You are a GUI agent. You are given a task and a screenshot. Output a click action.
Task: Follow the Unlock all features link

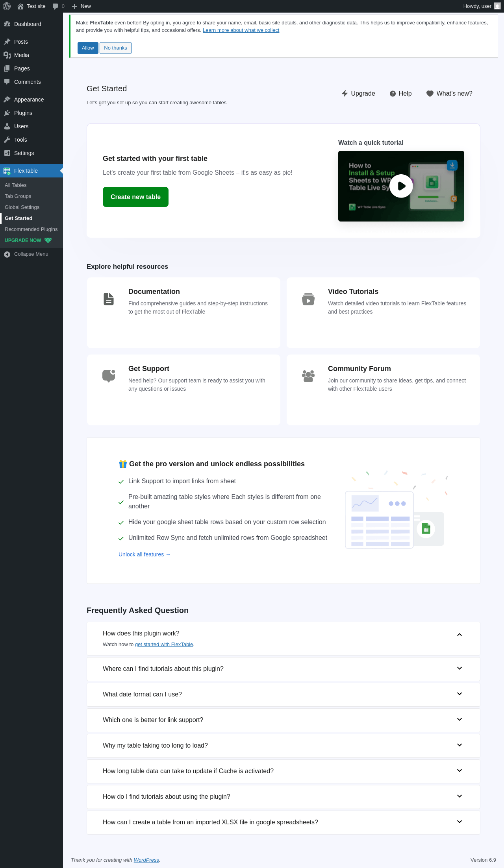pyautogui.click(x=145, y=554)
